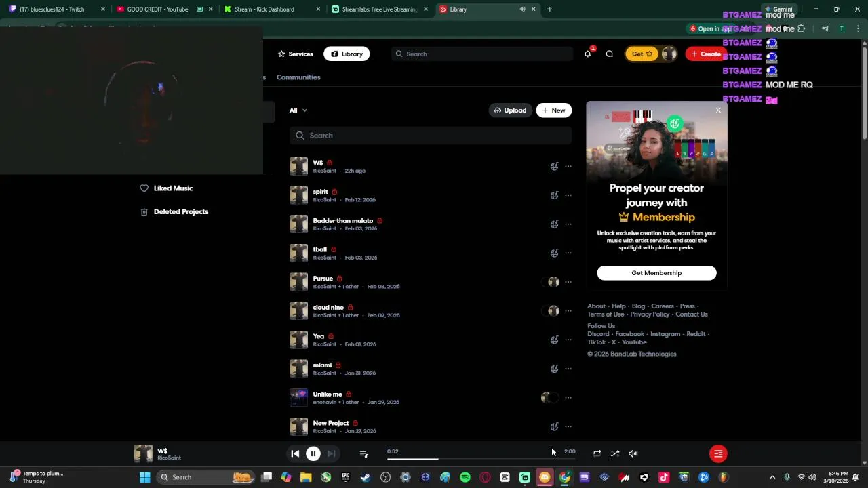Skip to previous track in player

click(x=295, y=453)
